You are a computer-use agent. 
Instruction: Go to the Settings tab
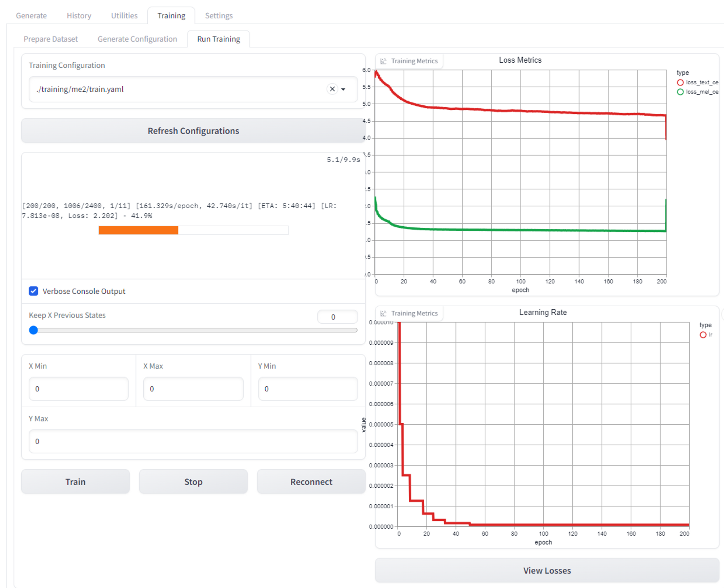(x=219, y=16)
